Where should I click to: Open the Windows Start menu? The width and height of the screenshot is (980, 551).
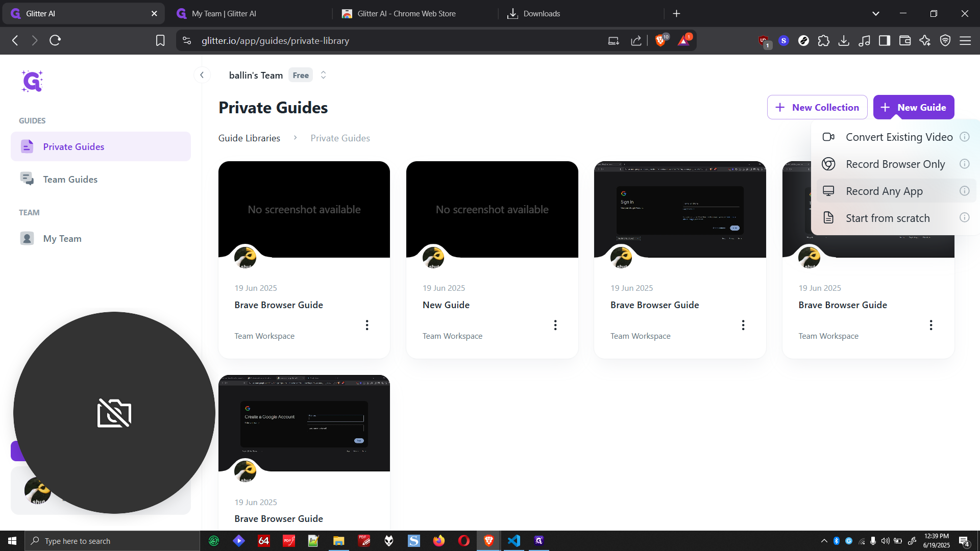coord(12,541)
